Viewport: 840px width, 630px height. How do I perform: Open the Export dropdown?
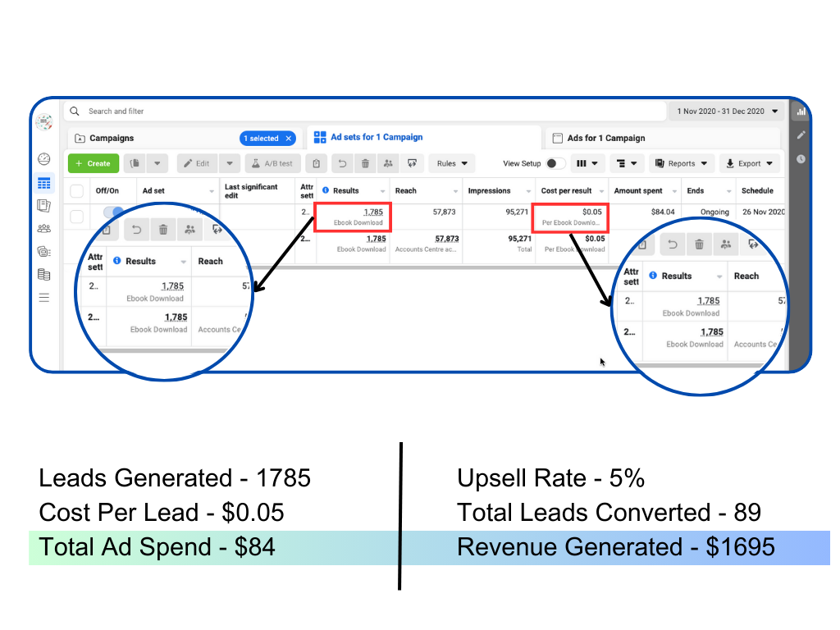750,163
